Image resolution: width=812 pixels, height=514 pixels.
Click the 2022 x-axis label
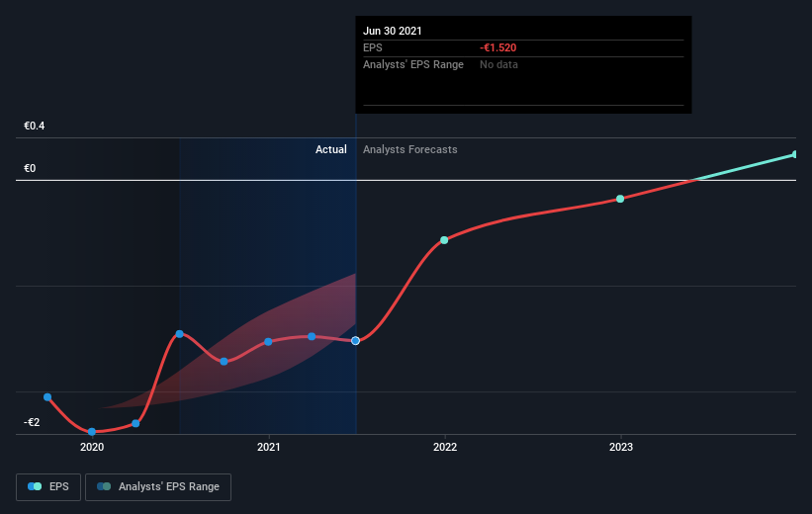point(445,447)
